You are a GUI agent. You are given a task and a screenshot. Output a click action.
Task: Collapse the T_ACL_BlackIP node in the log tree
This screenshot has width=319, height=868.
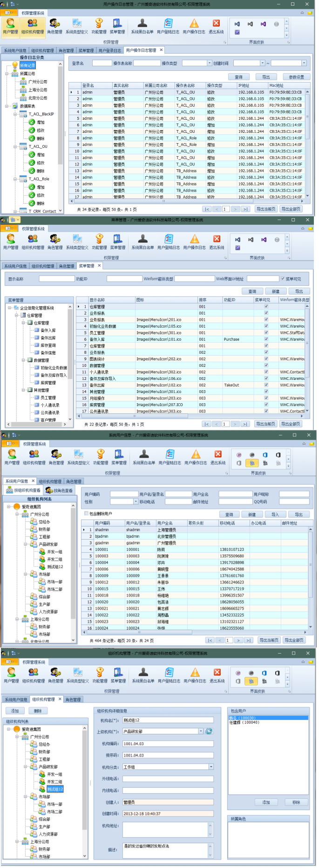15,114
